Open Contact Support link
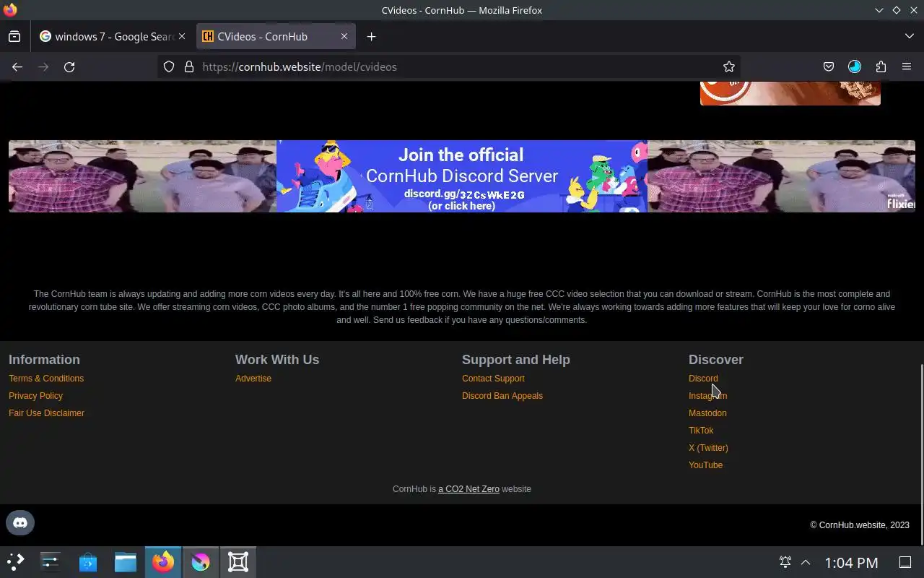 coord(493,379)
